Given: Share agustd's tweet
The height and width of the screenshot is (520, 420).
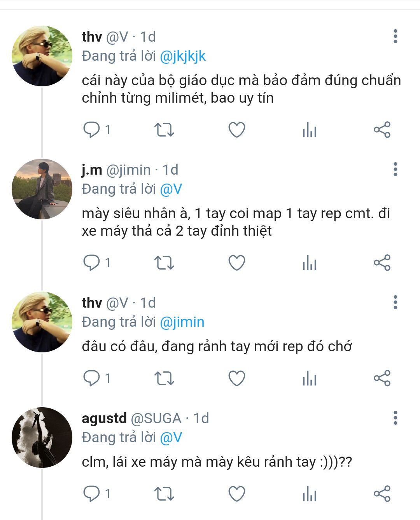Looking at the screenshot, I should 382,494.
